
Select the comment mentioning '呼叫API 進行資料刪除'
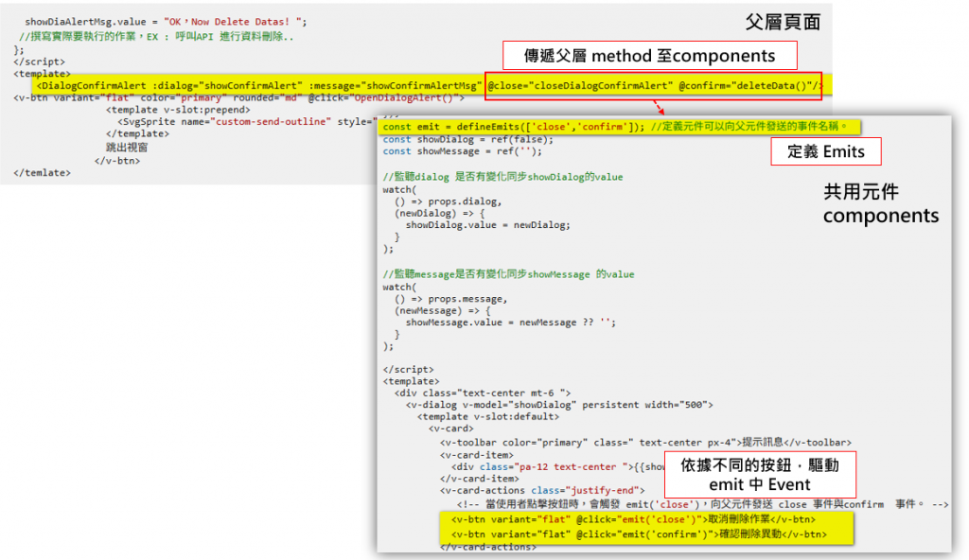pos(156,37)
